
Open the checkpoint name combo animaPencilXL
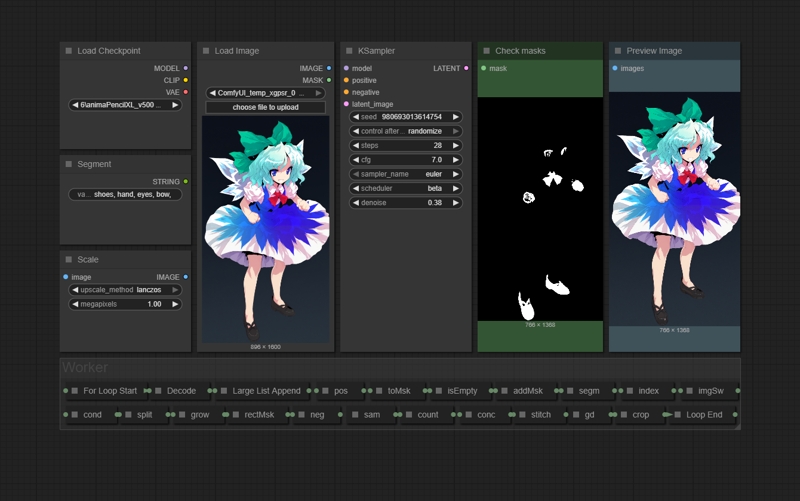click(x=125, y=105)
